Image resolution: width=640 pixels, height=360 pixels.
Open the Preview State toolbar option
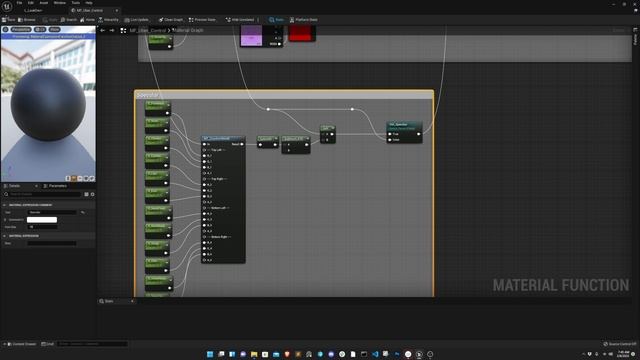(x=202, y=20)
